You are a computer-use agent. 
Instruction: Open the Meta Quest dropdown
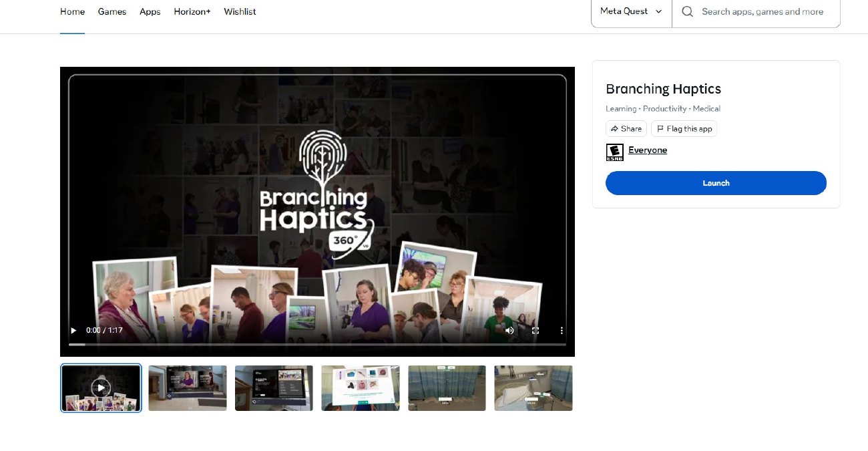(631, 11)
